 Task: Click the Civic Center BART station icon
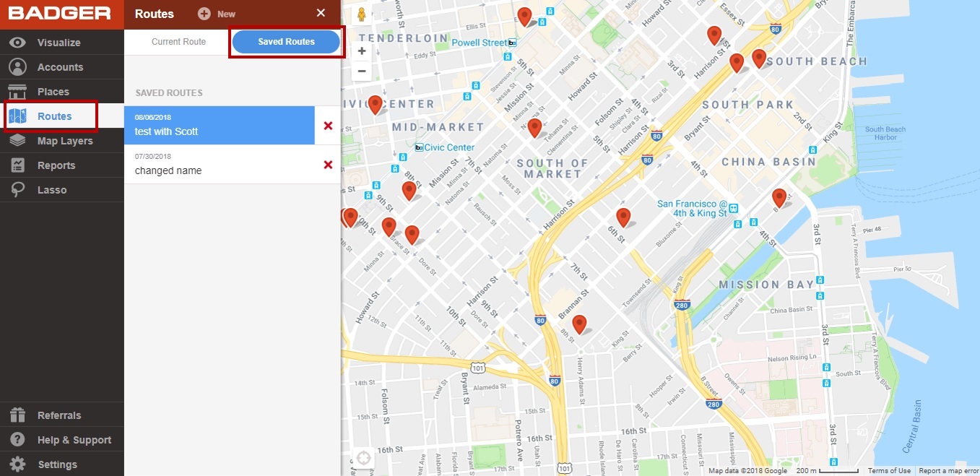419,147
